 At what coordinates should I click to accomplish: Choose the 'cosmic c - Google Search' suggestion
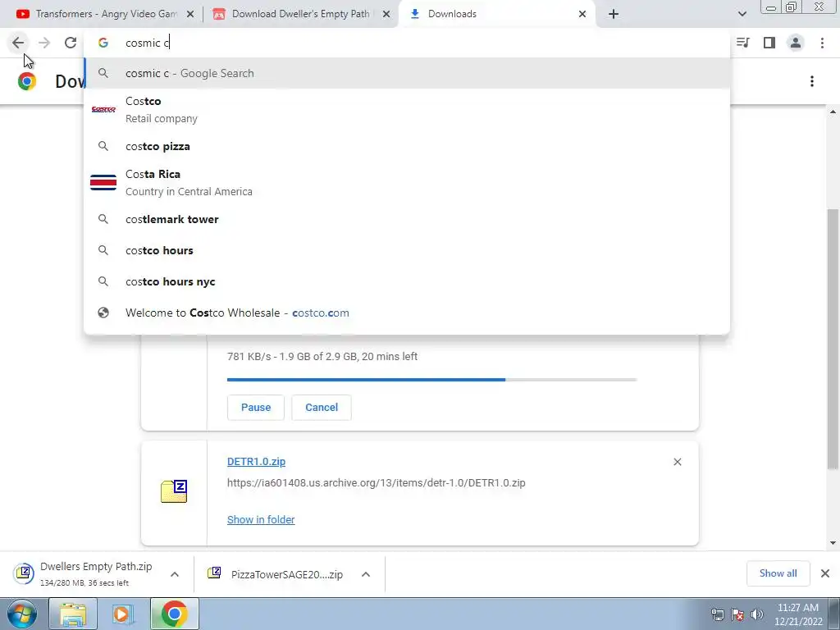407,73
